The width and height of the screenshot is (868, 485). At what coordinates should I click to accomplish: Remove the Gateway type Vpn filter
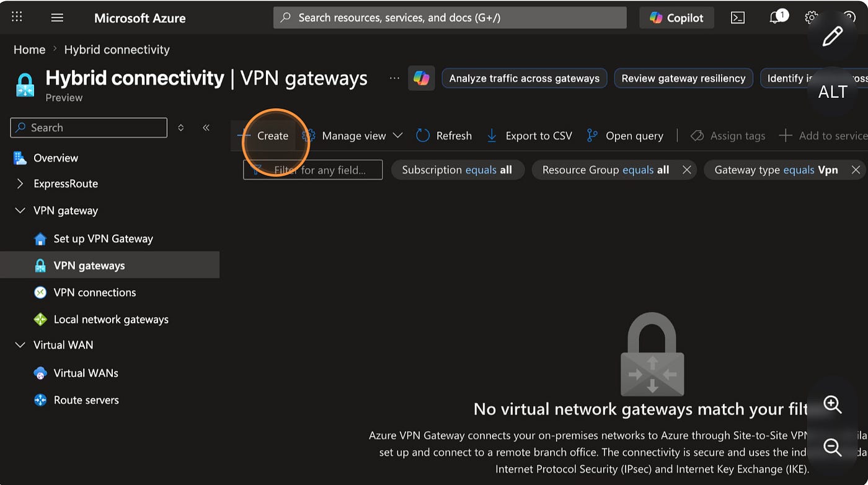point(856,170)
